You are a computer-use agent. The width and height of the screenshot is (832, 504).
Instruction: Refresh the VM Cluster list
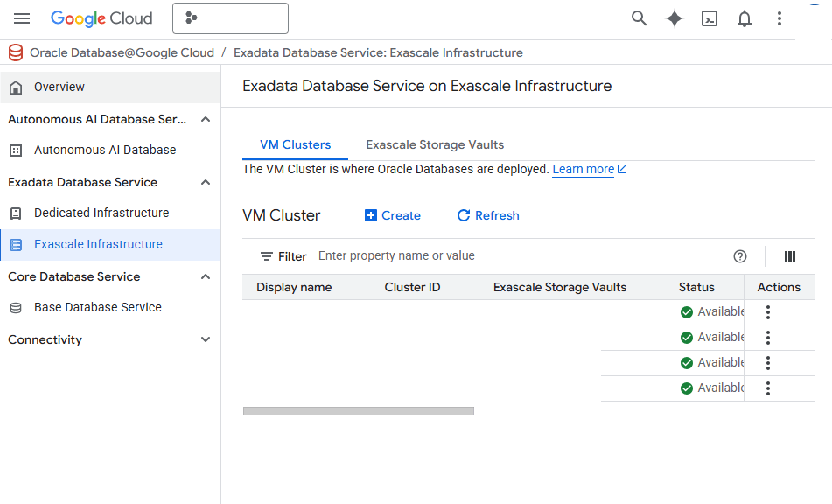[x=488, y=215]
